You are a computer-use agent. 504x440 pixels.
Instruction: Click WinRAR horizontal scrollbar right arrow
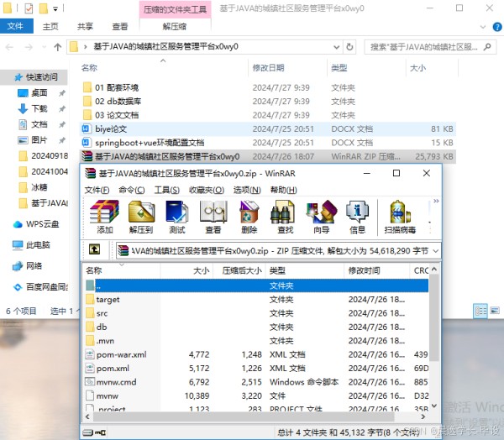pyautogui.click(x=423, y=416)
